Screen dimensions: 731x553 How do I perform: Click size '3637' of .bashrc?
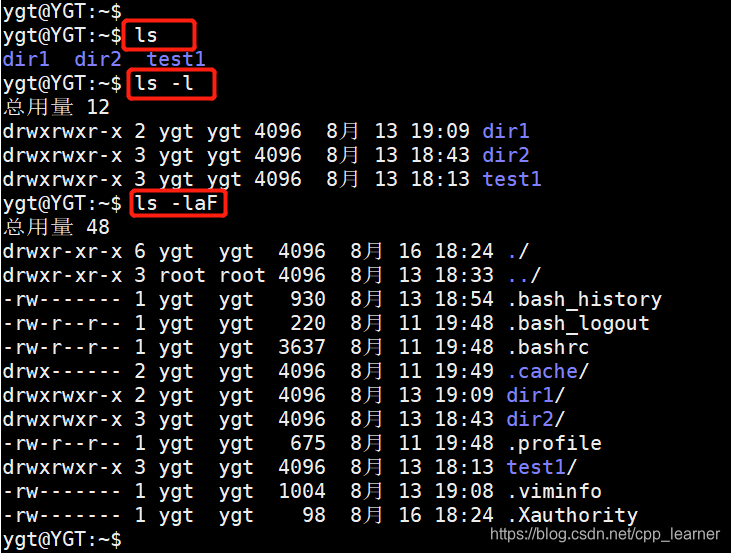click(x=302, y=347)
